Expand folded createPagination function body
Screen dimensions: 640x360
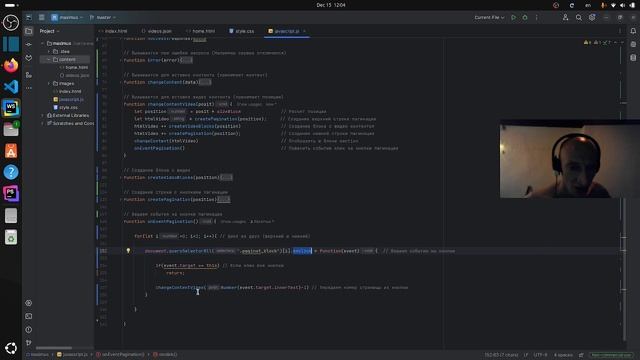[x=223, y=200]
